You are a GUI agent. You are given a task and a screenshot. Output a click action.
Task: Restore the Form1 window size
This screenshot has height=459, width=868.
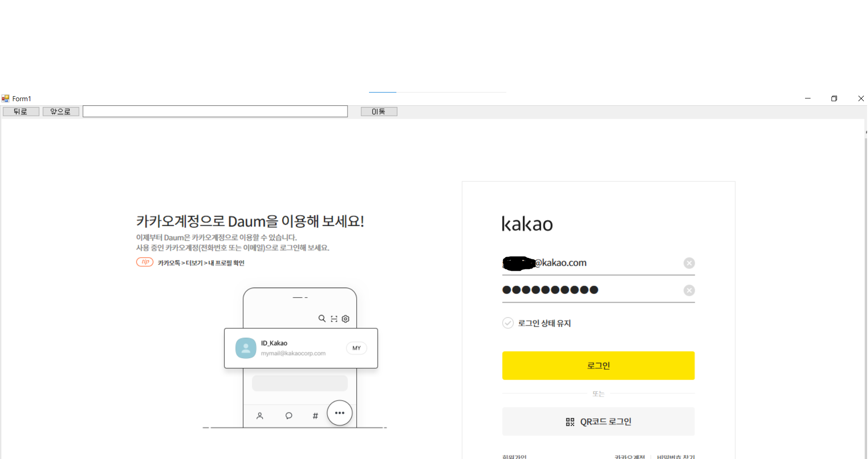coord(834,98)
